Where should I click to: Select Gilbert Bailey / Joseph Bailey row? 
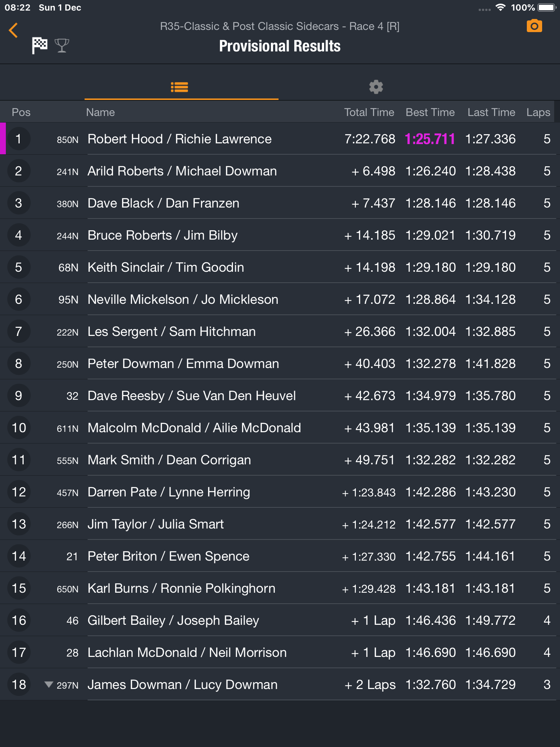(280, 620)
